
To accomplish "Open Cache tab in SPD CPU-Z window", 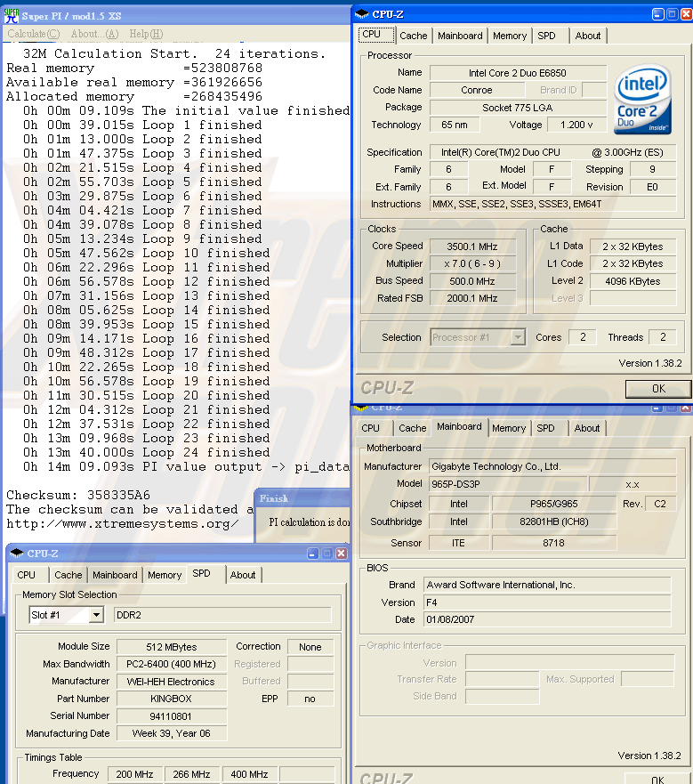I will click(68, 576).
